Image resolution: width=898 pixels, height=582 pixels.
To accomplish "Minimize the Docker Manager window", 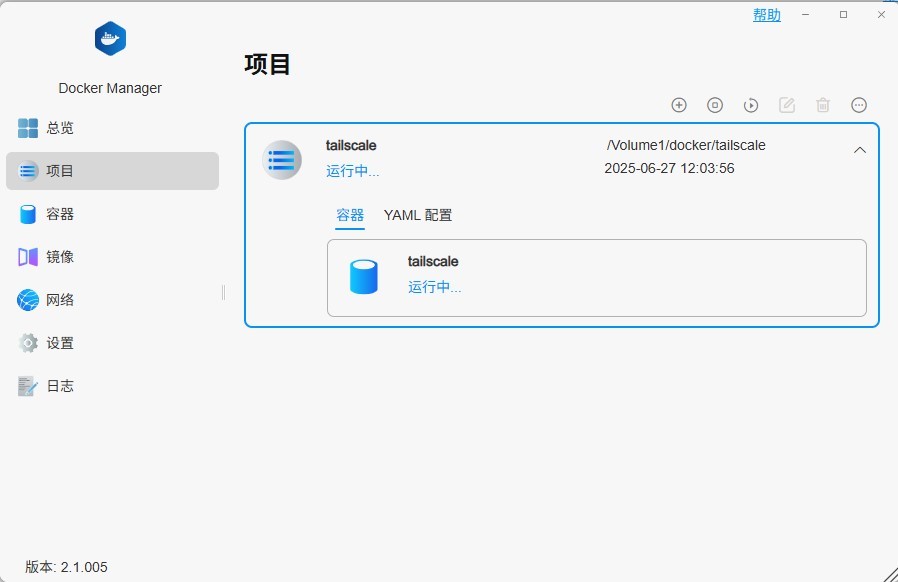I will (806, 14).
